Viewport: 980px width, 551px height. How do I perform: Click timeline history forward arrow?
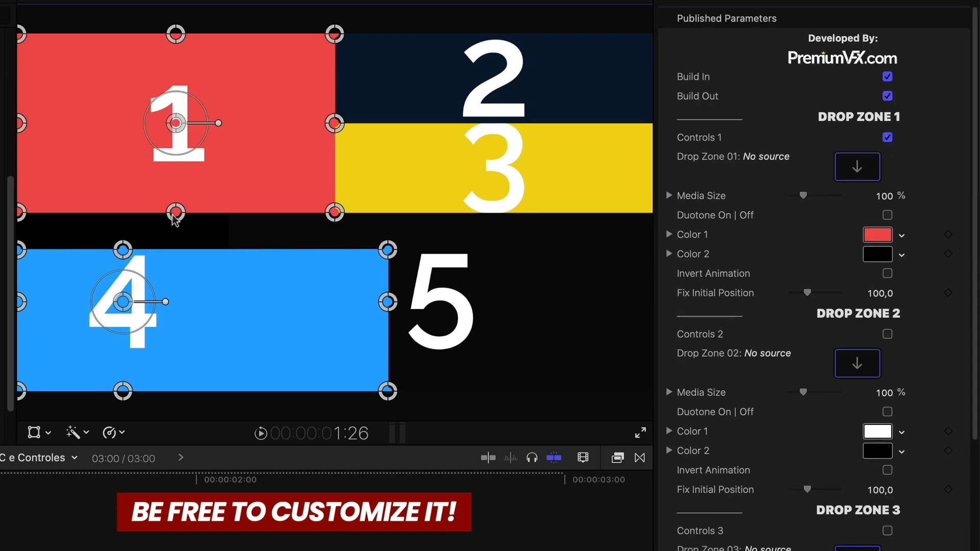[181, 458]
